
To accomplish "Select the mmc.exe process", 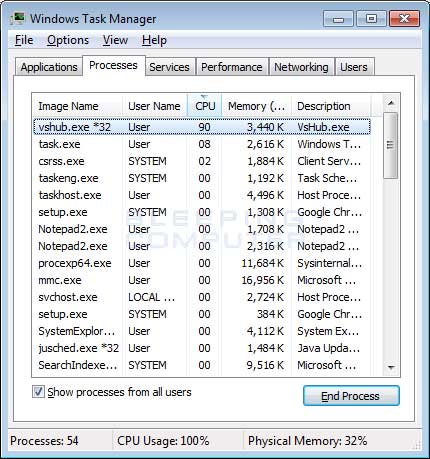I will 202,280.
